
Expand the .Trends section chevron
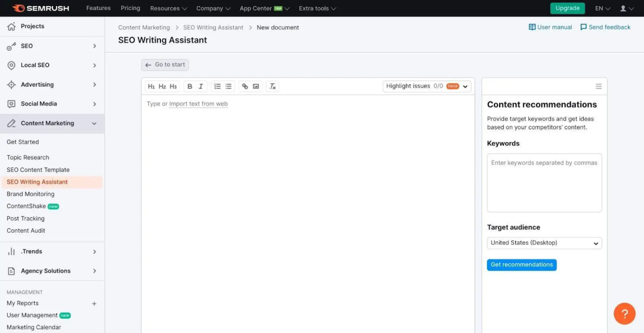click(x=94, y=252)
